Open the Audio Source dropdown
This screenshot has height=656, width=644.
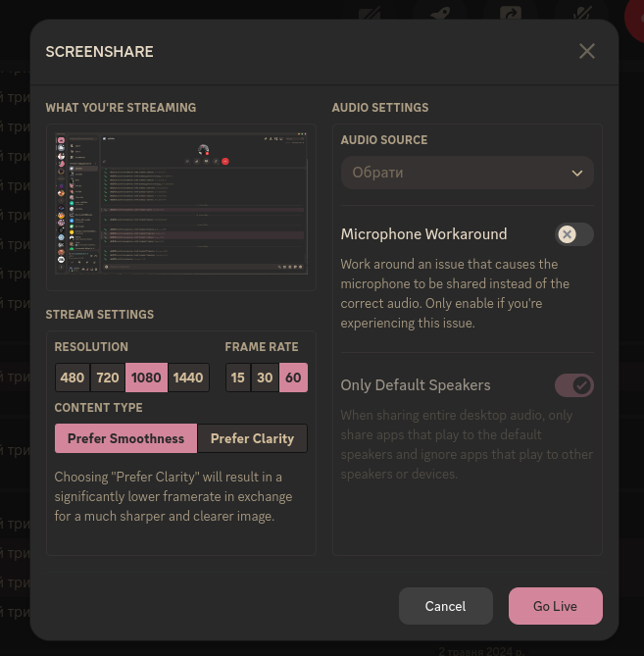point(467,173)
